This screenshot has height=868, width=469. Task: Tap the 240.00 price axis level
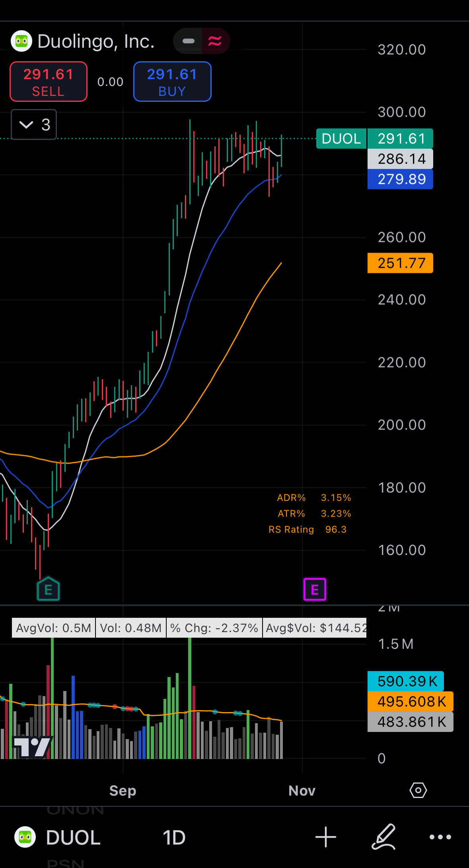point(402,300)
